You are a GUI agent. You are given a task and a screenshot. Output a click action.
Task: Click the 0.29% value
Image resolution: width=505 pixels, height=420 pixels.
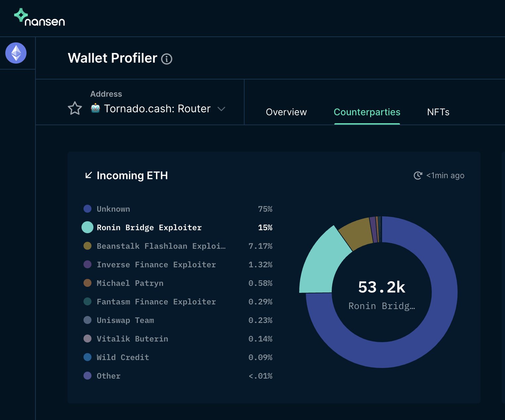pos(260,302)
